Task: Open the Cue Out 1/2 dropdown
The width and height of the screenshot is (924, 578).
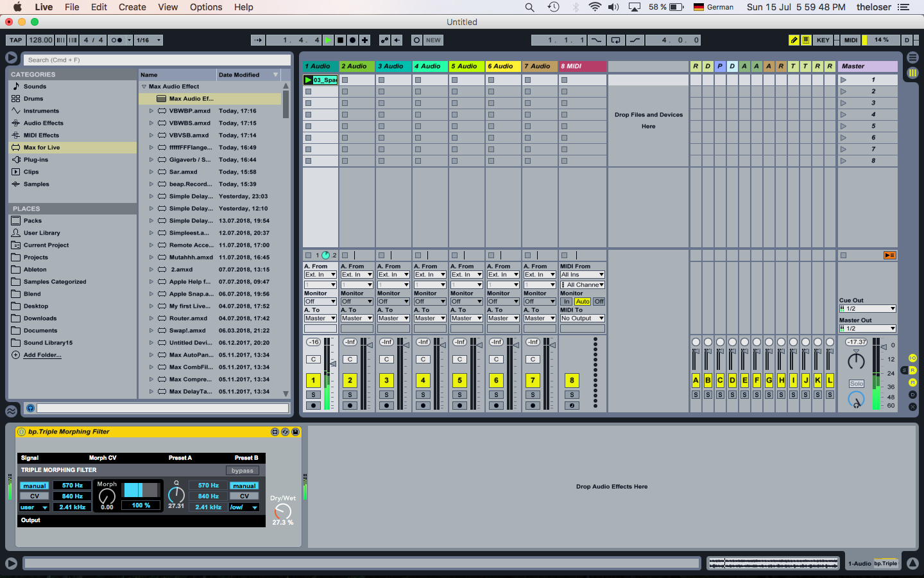Action: click(867, 309)
